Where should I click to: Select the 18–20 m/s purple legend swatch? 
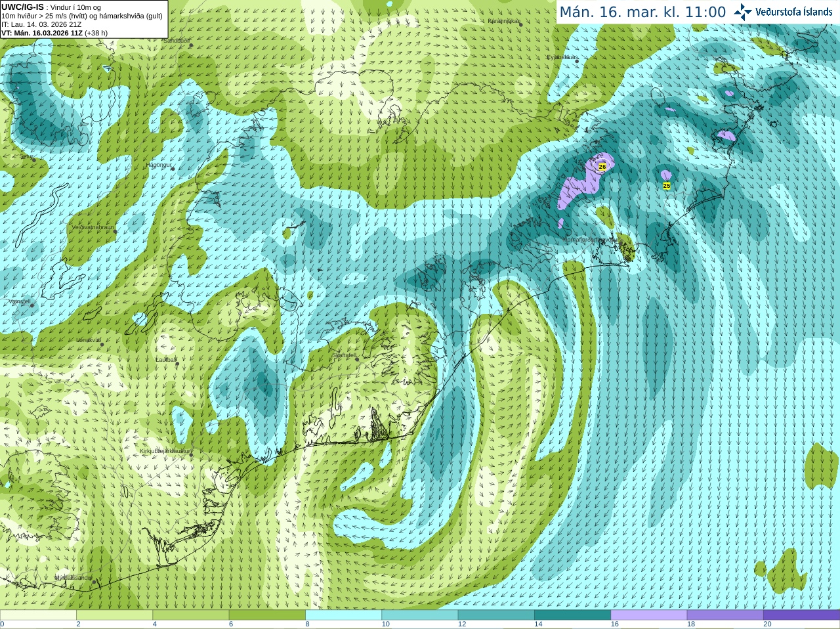point(725,615)
